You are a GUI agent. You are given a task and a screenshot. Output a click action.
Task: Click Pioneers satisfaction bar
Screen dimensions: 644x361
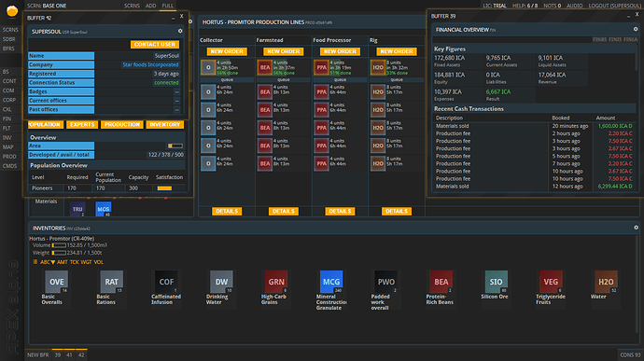tap(164, 188)
